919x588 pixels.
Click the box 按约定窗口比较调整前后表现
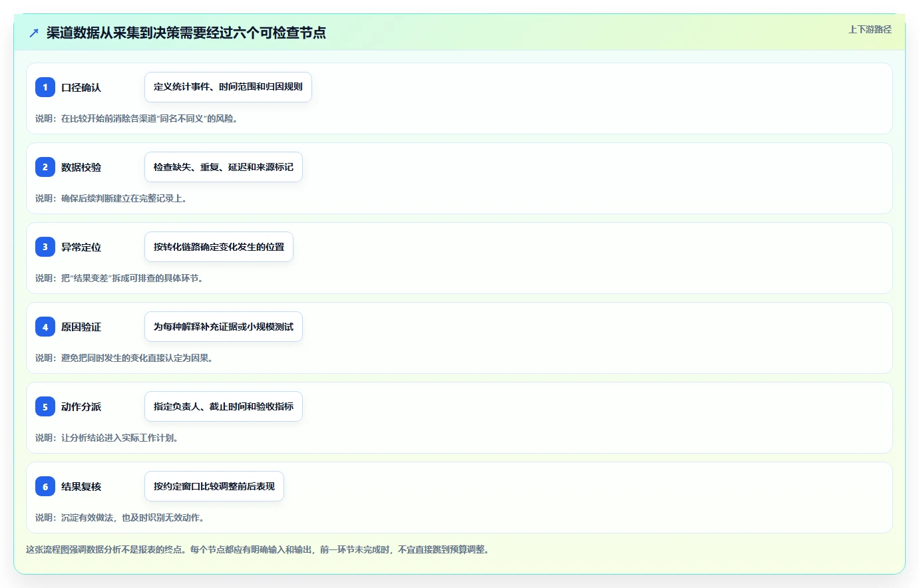pyautogui.click(x=214, y=486)
